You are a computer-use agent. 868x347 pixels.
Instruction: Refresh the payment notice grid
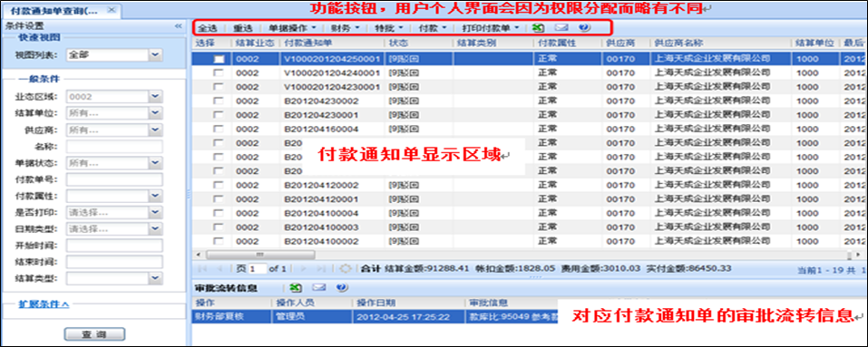pos(346,268)
